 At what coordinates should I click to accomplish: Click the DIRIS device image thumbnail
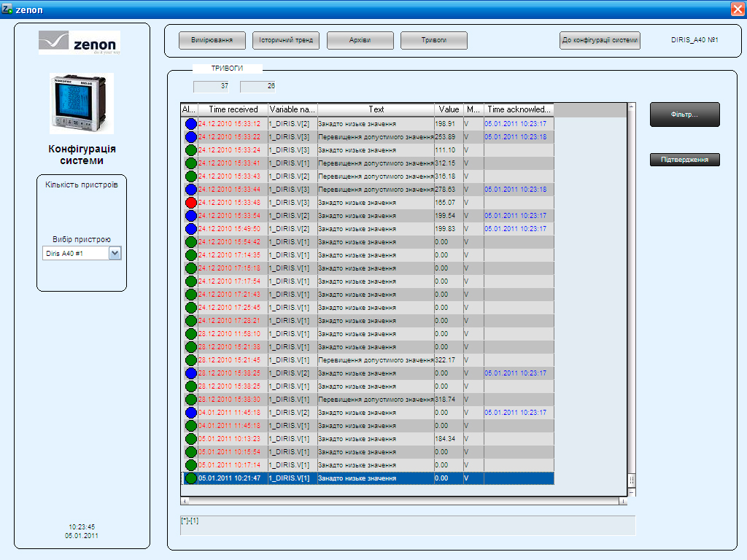pyautogui.click(x=82, y=102)
